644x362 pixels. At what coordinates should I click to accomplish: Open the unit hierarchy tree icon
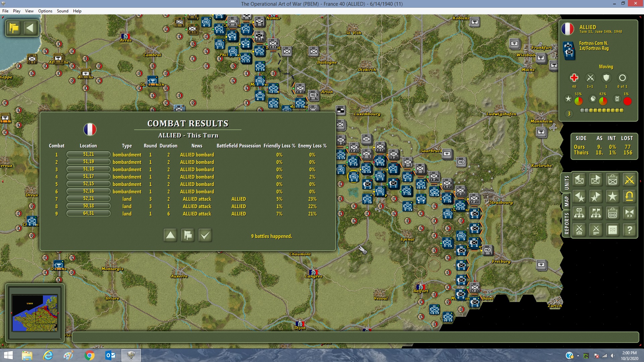pos(579,213)
